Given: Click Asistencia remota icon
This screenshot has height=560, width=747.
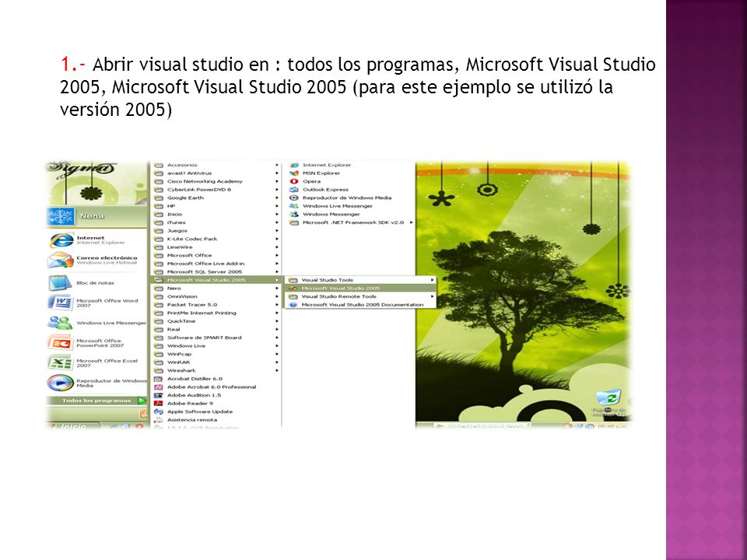Looking at the screenshot, I should click(x=159, y=420).
